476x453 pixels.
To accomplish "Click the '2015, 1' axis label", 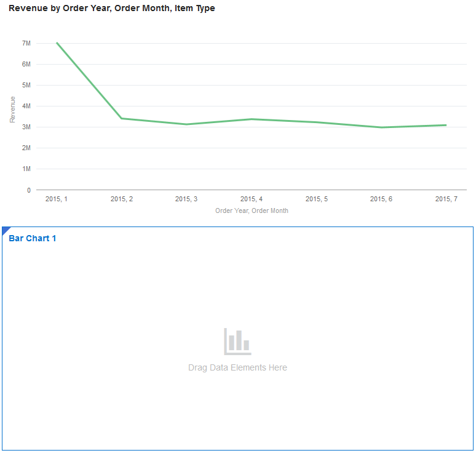I will [57, 199].
